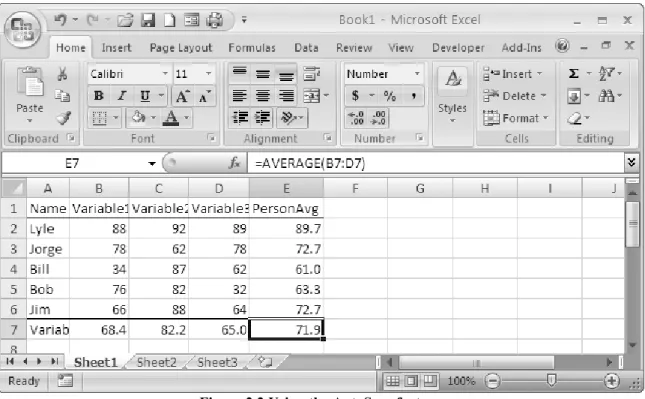645x399 pixels.
Task: Center text horizontally
Action: [263, 96]
